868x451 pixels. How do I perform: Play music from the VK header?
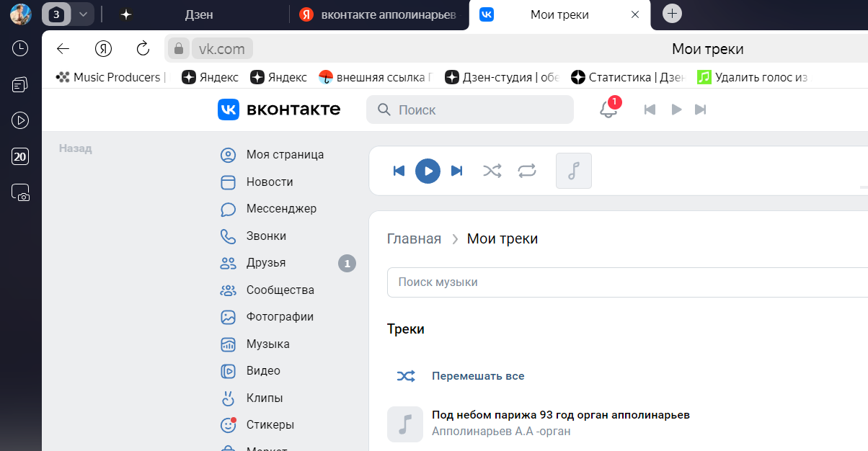click(676, 110)
